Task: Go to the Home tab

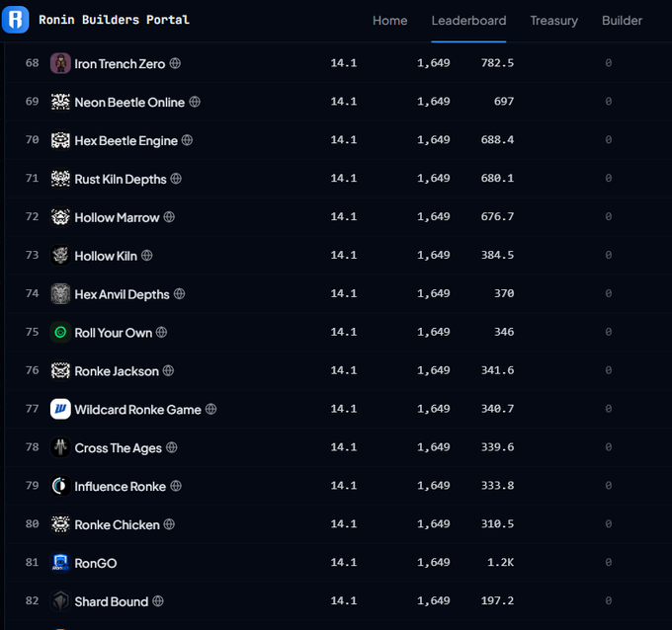Action: (x=389, y=21)
